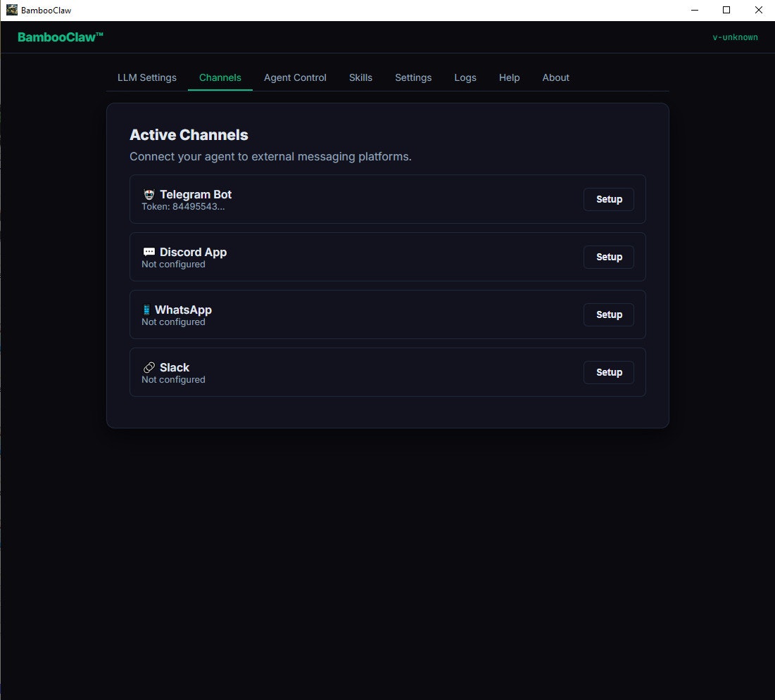The image size is (775, 700).
Task: Click Setup for Slack
Action: point(608,372)
